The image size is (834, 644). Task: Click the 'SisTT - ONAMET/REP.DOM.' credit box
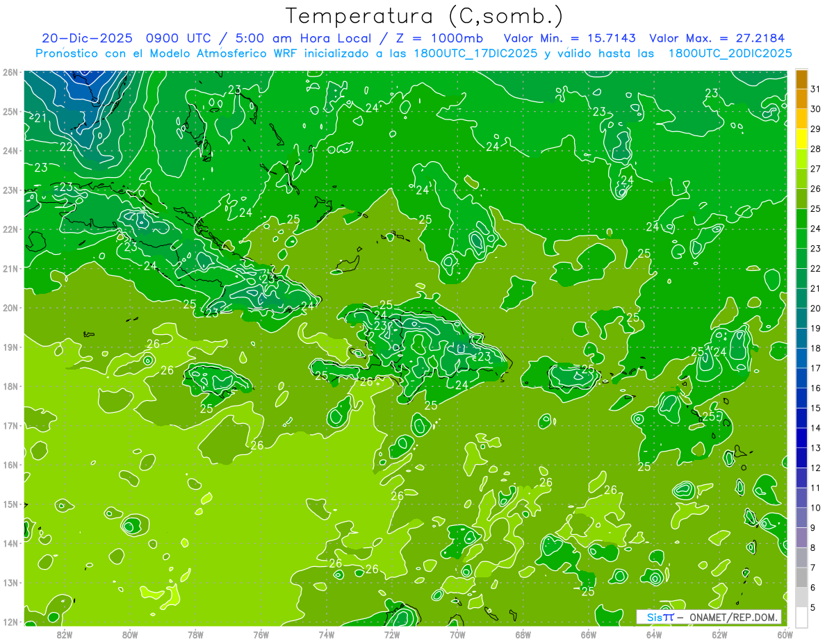coord(709,617)
